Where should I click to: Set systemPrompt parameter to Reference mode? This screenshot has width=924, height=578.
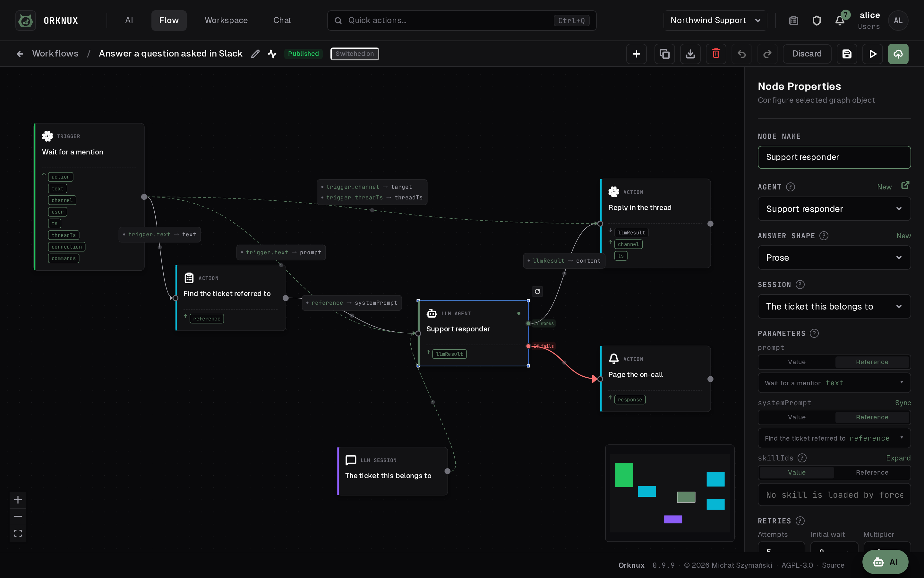872,417
